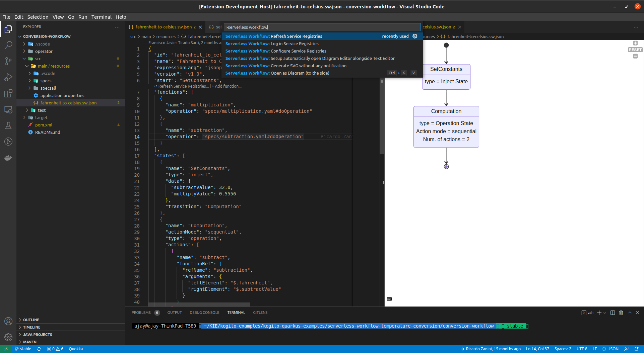Zoom in the diagram with plus button

click(x=635, y=43)
